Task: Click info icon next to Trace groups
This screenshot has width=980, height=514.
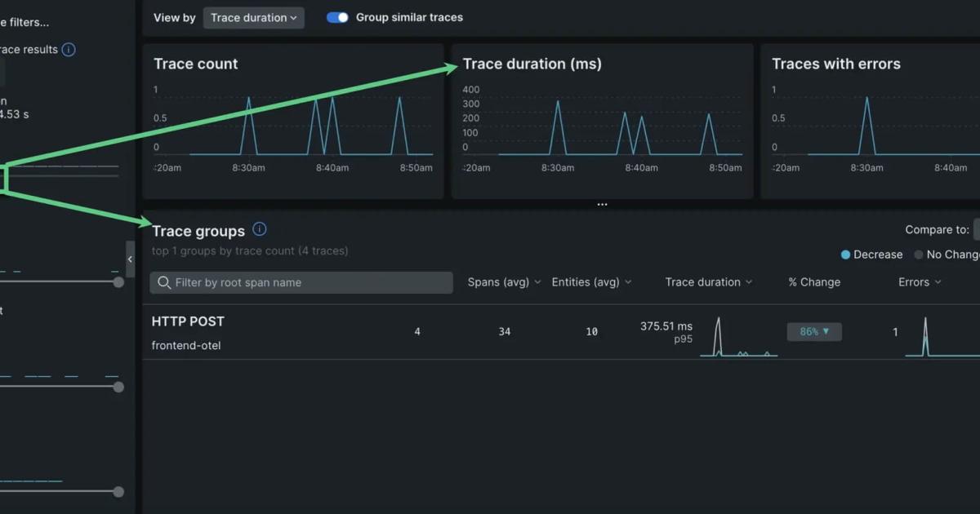Action: click(260, 229)
